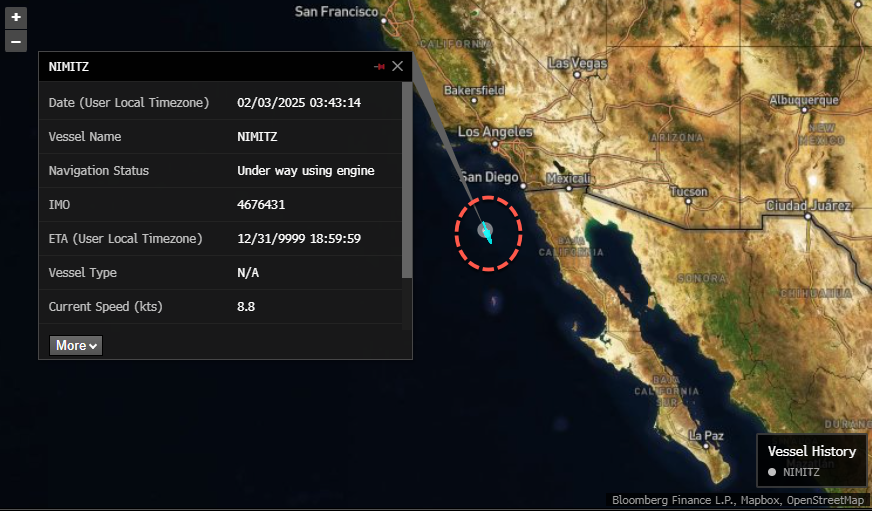Click the Tucson city marker

(x=688, y=201)
